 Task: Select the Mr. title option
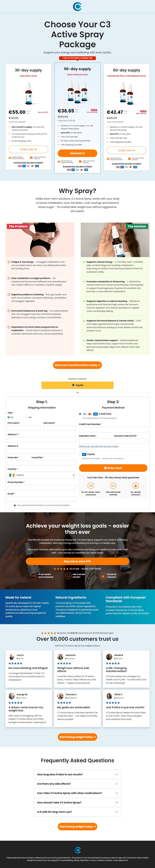coord(9,417)
